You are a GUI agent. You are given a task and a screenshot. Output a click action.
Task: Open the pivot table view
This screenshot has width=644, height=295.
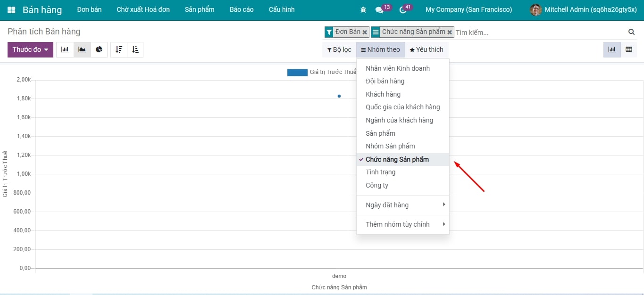(629, 49)
